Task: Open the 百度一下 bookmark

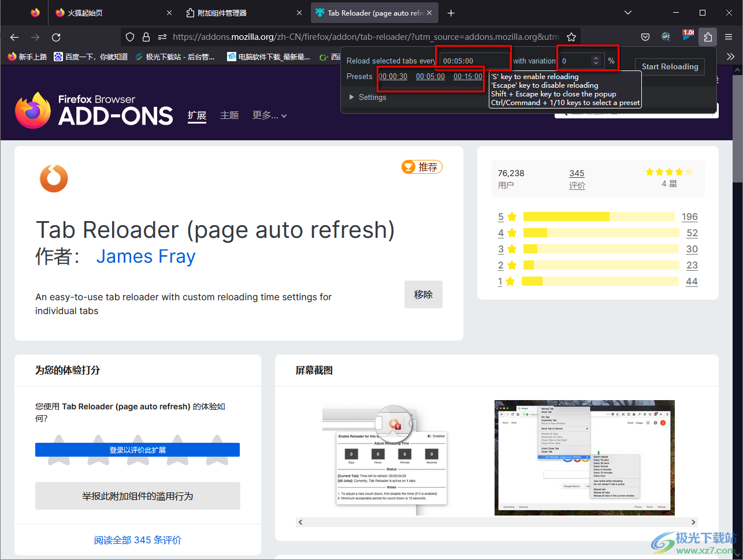Action: [x=91, y=57]
